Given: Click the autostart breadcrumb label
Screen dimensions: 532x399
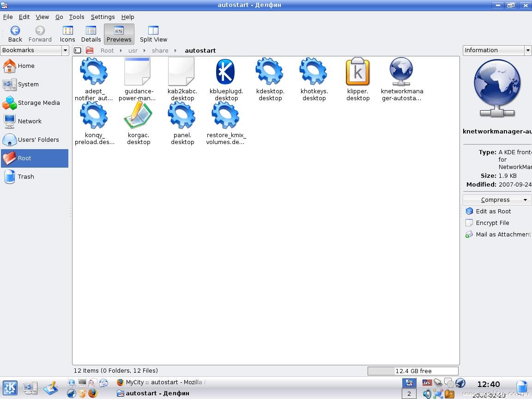Looking at the screenshot, I should coord(200,50).
